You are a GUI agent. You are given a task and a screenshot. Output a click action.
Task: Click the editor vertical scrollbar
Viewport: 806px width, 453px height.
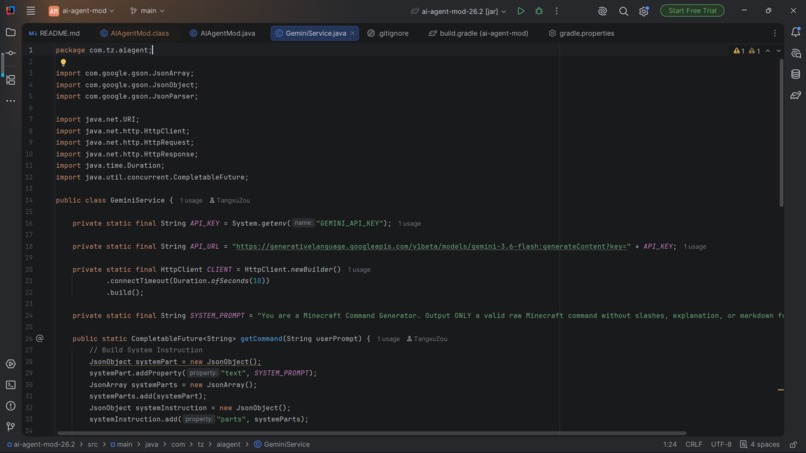point(781,133)
